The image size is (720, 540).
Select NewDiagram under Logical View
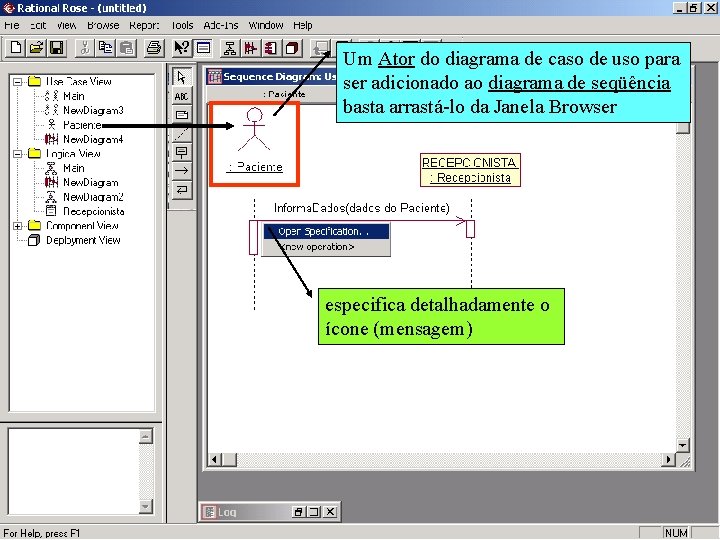point(90,182)
